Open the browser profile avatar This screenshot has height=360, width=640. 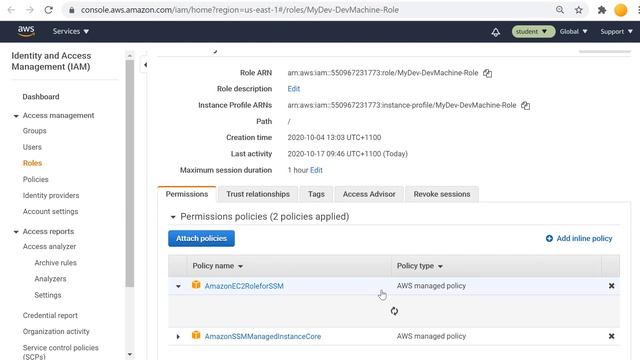621,10
